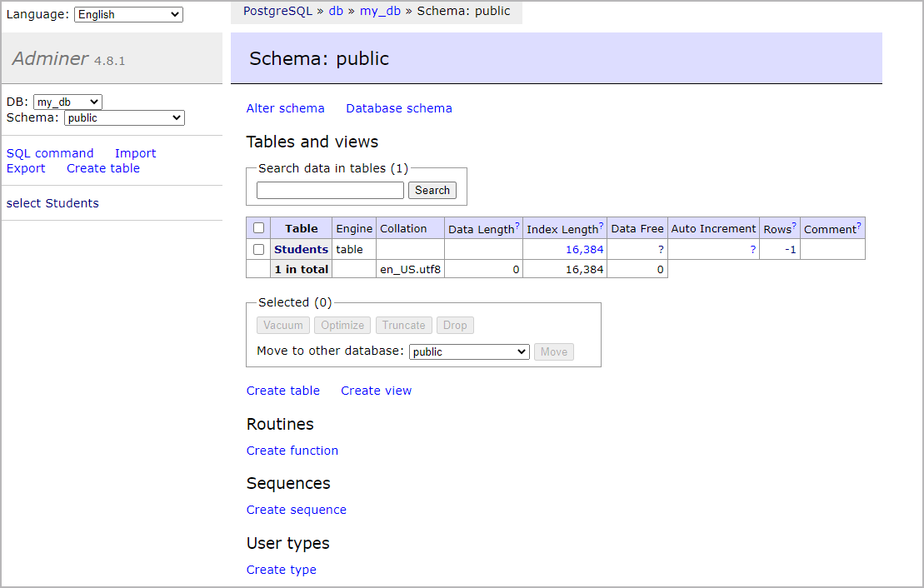Screen dimensions: 924x588
Task: Click the Create function link
Action: point(292,451)
